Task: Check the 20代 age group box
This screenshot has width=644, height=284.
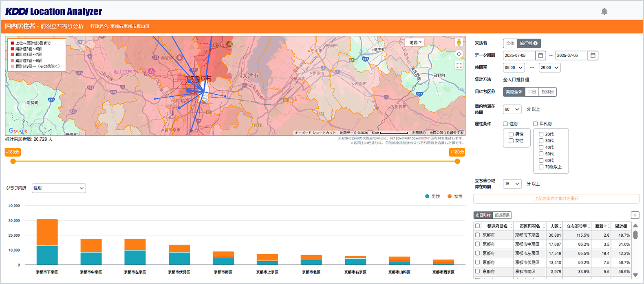Action: pos(541,134)
